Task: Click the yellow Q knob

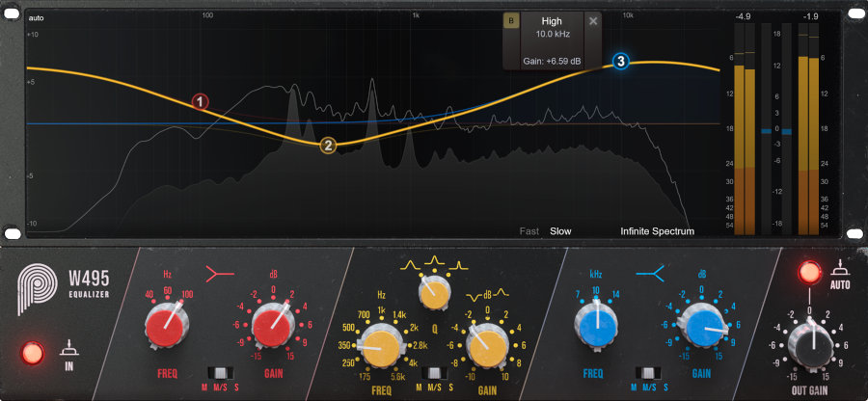Action: pos(435,293)
